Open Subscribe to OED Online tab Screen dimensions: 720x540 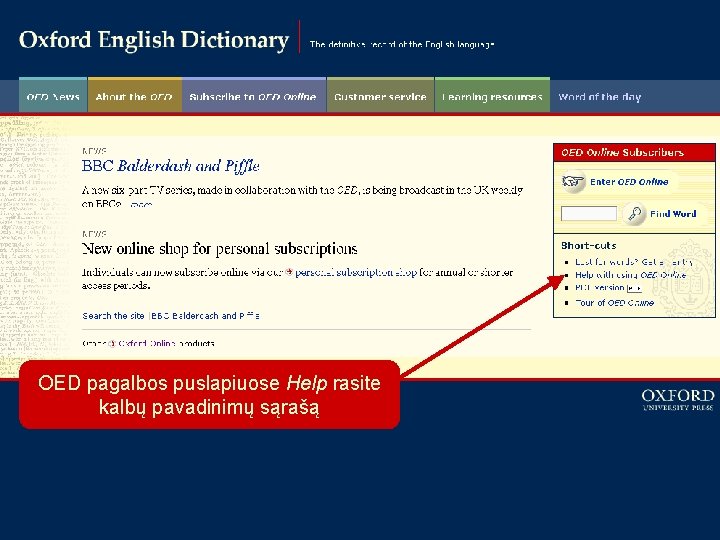(x=253, y=96)
